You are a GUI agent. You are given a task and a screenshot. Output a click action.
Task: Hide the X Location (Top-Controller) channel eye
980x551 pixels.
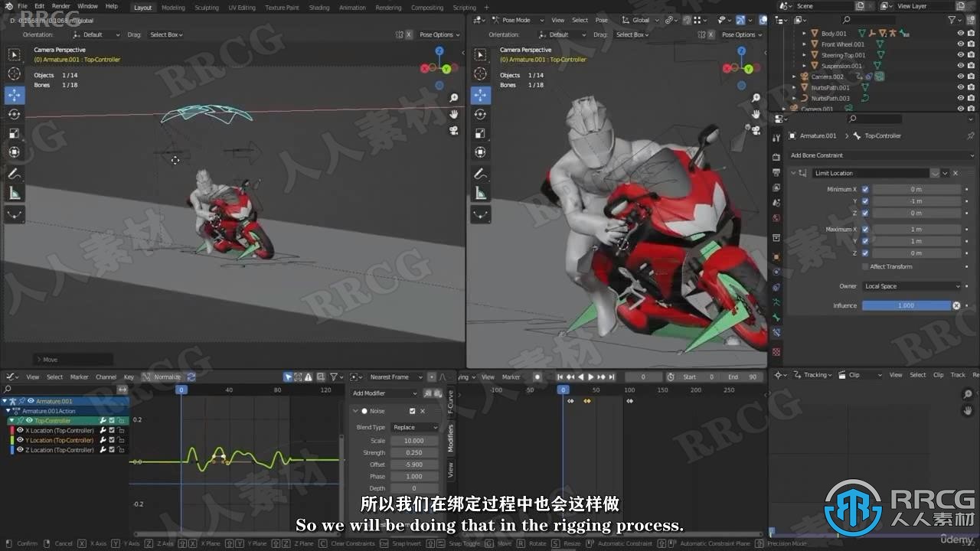point(20,430)
